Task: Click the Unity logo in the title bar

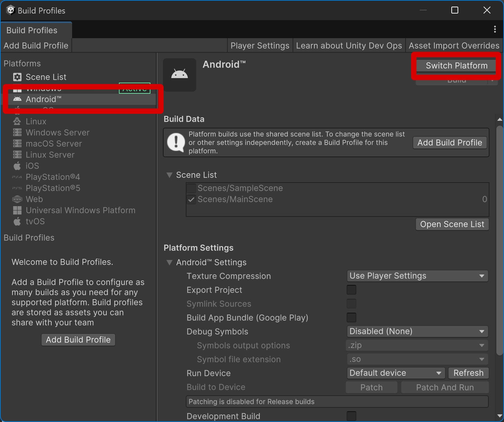Action: tap(10, 10)
